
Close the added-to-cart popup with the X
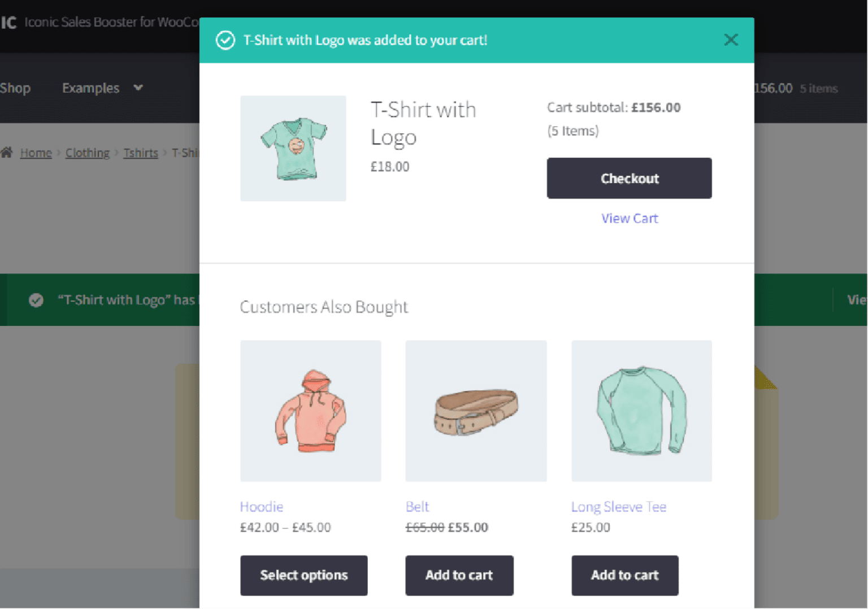point(731,40)
